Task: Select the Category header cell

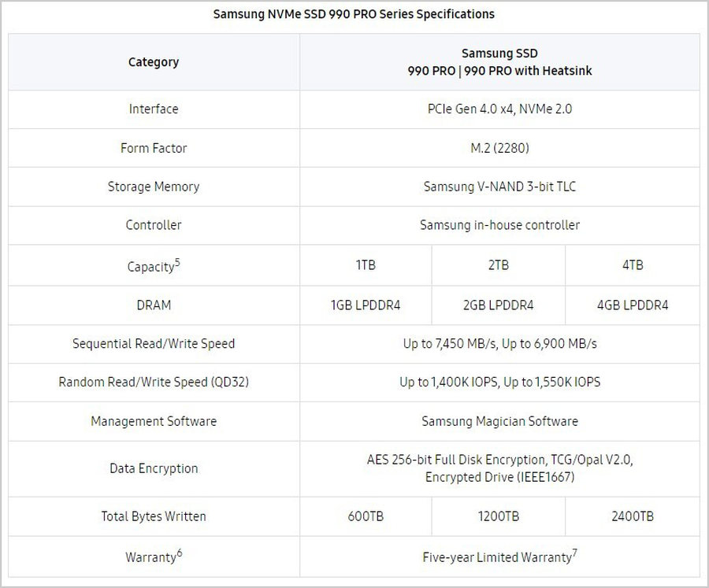Action: point(154,62)
